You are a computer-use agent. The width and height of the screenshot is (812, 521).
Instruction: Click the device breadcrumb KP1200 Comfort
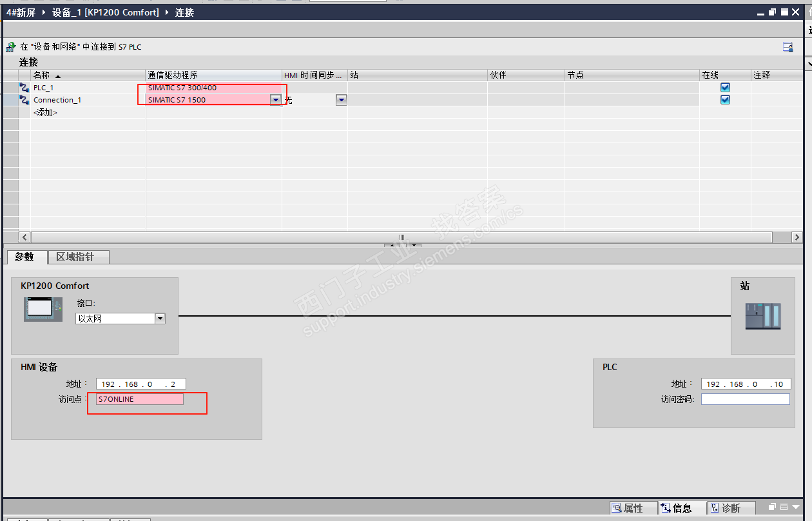106,12
